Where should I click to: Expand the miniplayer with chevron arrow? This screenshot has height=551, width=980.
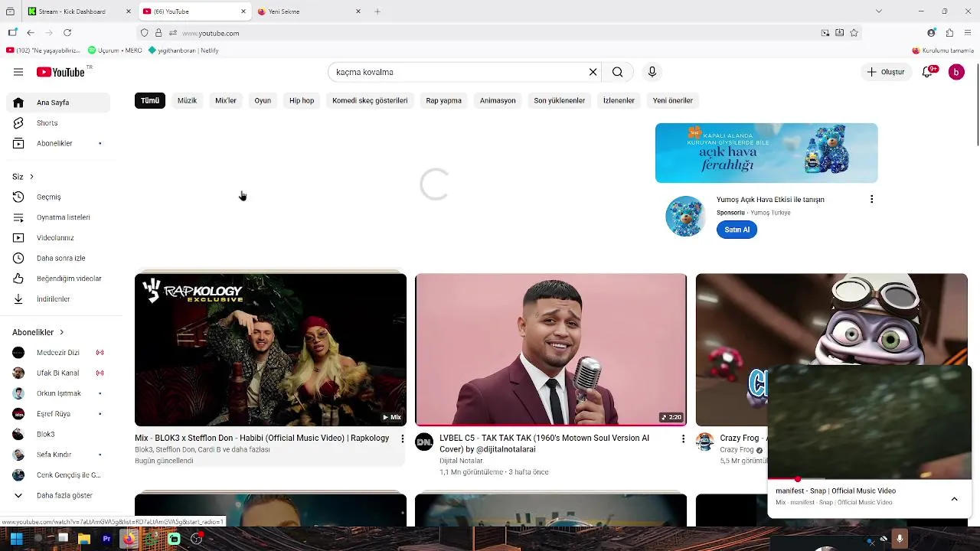(x=954, y=499)
